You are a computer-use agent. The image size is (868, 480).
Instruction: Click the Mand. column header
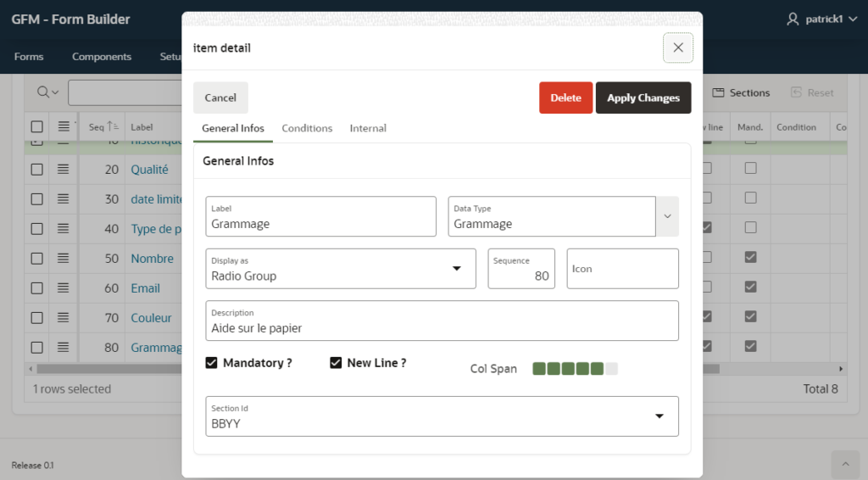pyautogui.click(x=750, y=127)
